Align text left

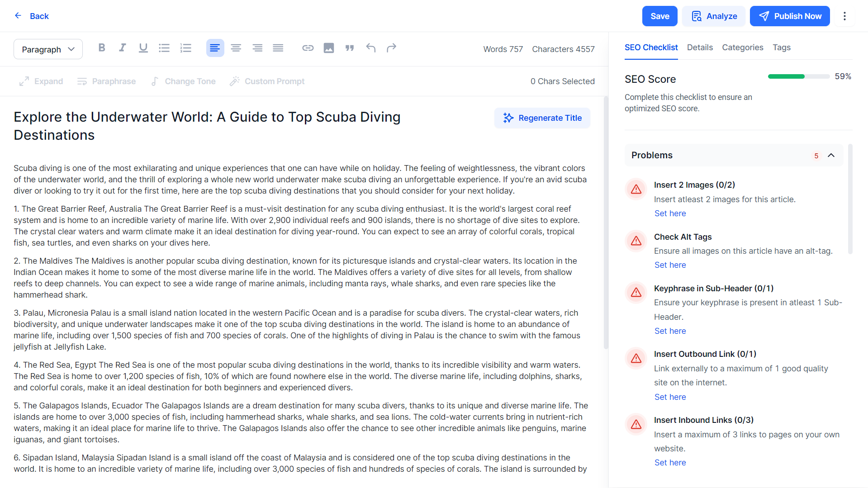pyautogui.click(x=215, y=48)
